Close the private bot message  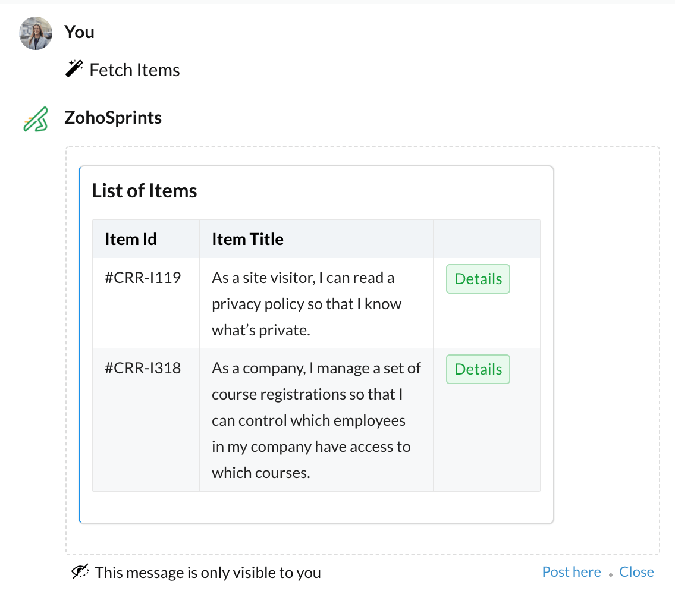point(636,571)
